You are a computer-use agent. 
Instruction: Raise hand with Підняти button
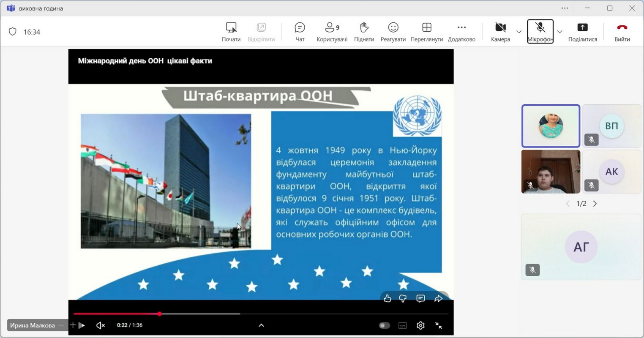(x=364, y=32)
